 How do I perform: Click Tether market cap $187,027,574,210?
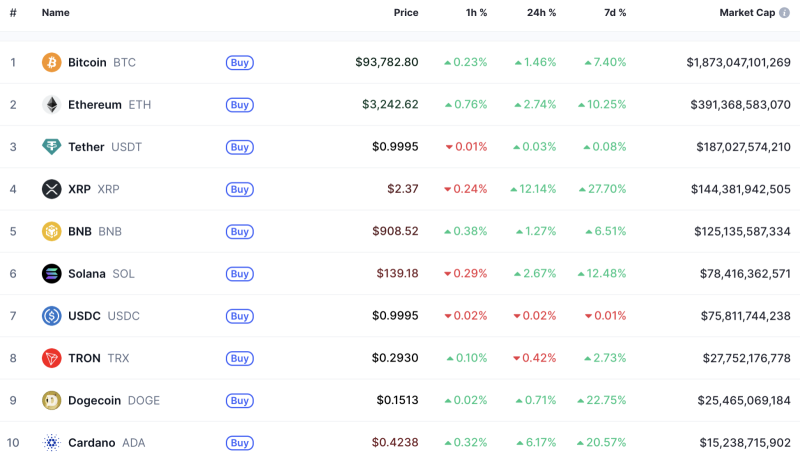pos(743,147)
